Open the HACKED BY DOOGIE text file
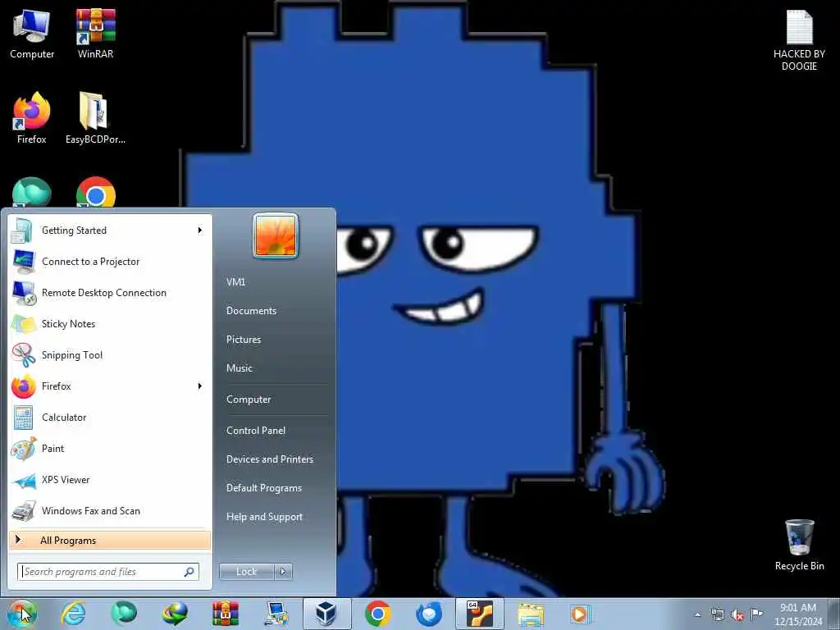 coord(799,41)
